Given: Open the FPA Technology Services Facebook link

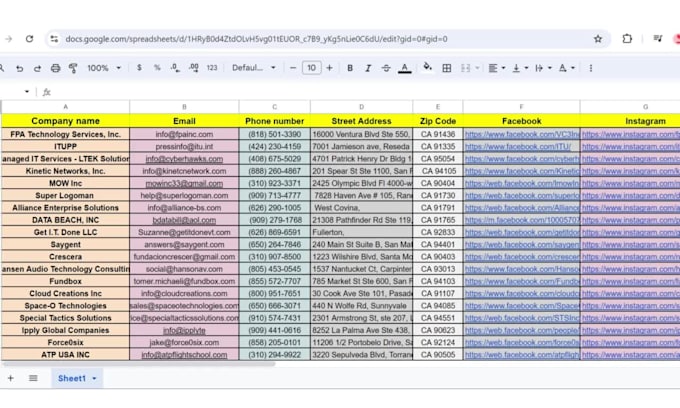Looking at the screenshot, I should point(522,134).
